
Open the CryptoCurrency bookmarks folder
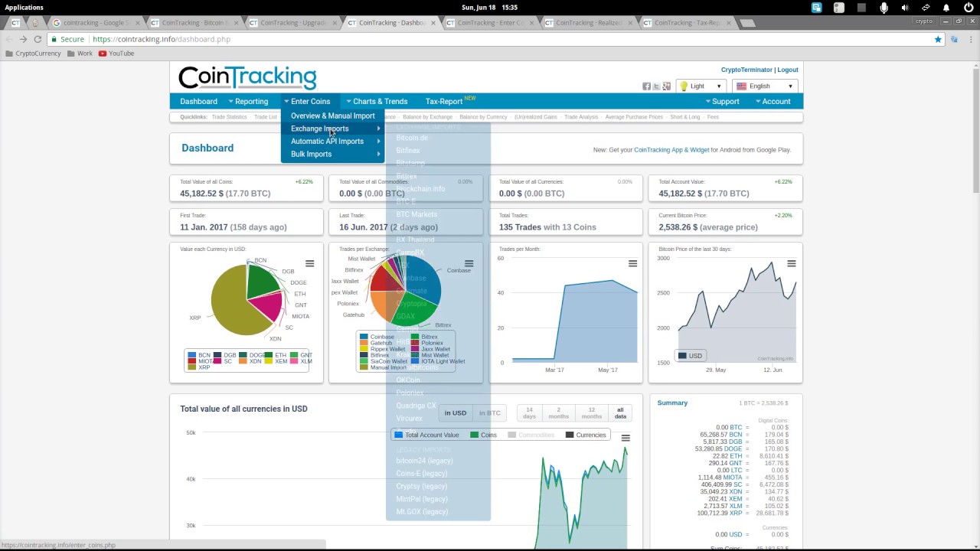coord(32,54)
